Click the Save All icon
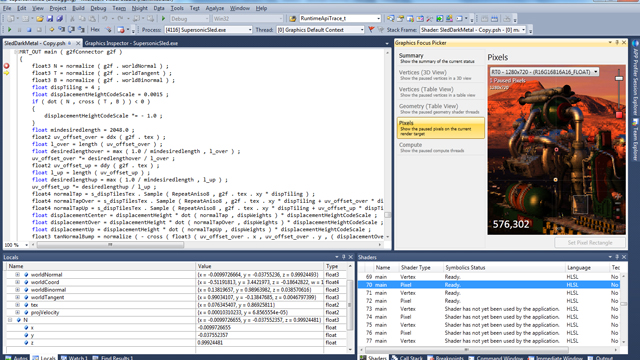Image resolution: width=640 pixels, height=360 pixels. point(60,19)
